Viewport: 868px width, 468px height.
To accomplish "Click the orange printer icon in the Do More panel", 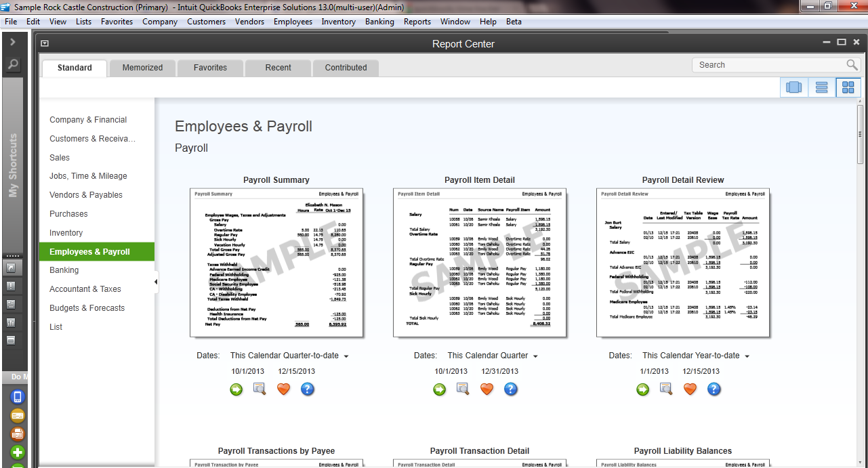I will tap(18, 433).
